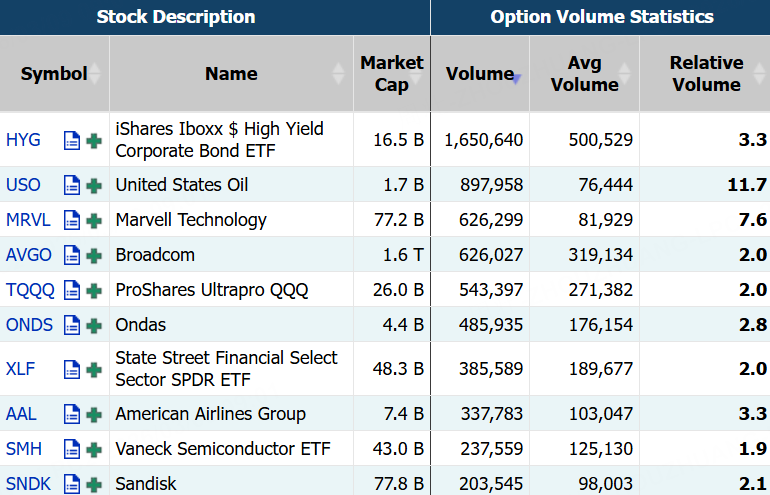Sort by the Relative Volume header

(706, 74)
